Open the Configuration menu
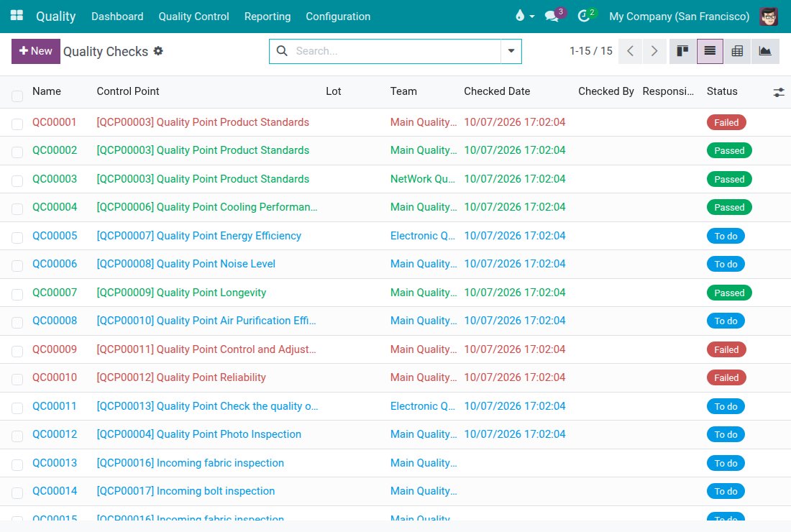 (338, 16)
